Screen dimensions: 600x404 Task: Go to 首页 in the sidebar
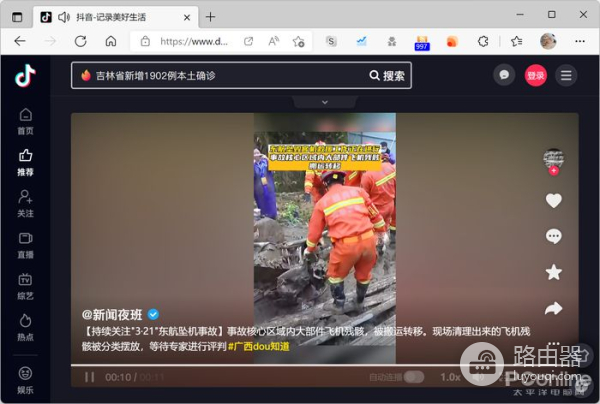25,122
